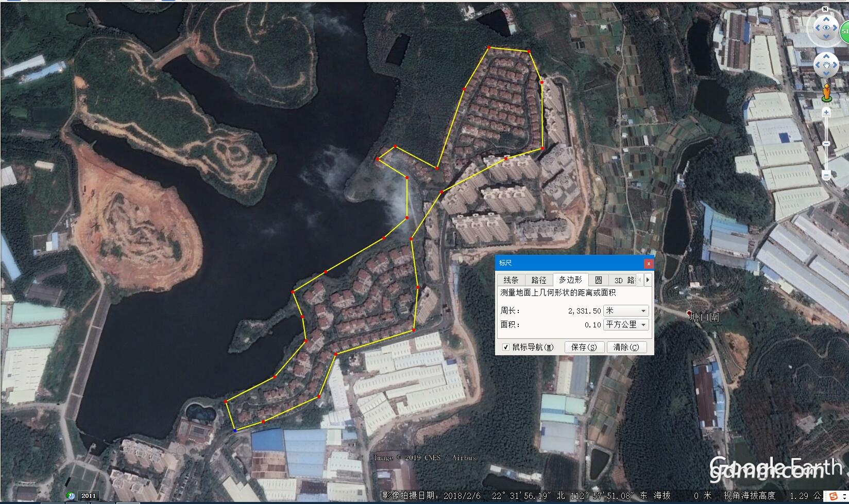This screenshot has width=849, height=504.
Task: Click the 清除(C) clear button
Action: (626, 347)
